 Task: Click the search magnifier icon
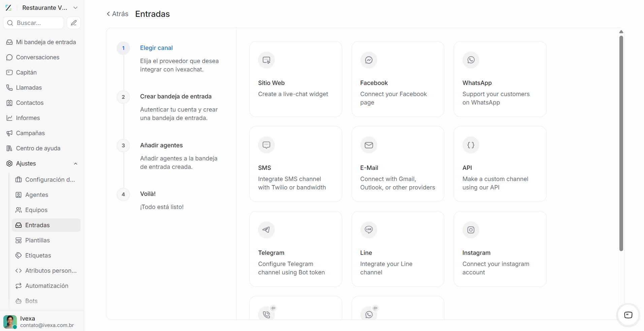pyautogui.click(x=10, y=23)
